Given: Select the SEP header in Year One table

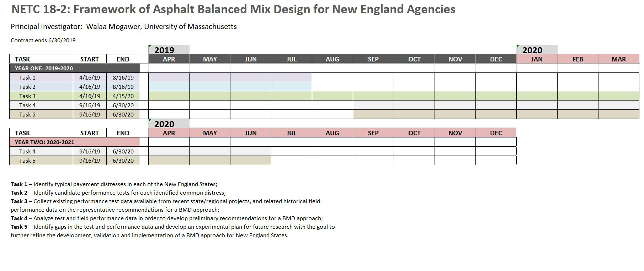Looking at the screenshot, I should (x=373, y=59).
